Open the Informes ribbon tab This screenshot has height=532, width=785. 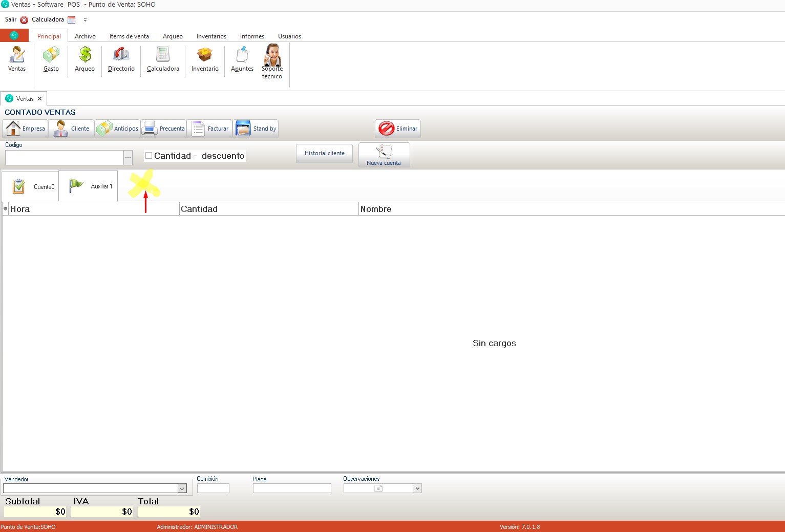click(x=252, y=36)
